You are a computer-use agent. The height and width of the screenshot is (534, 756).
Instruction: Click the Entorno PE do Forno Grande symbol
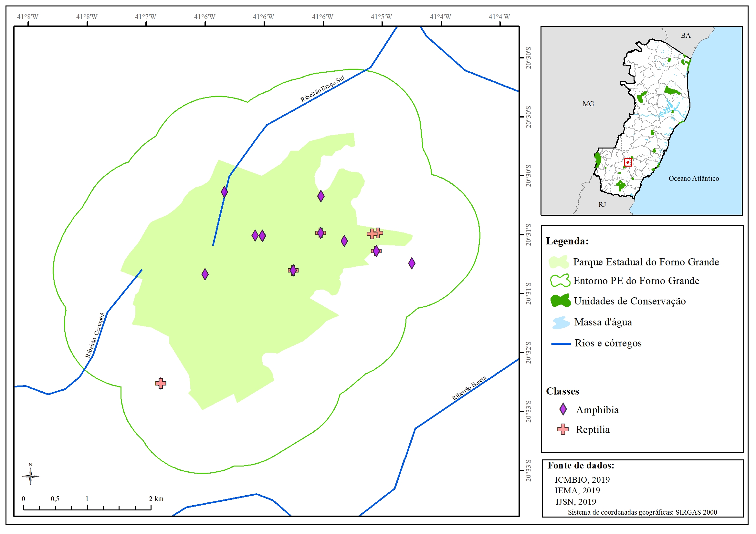pyautogui.click(x=560, y=281)
